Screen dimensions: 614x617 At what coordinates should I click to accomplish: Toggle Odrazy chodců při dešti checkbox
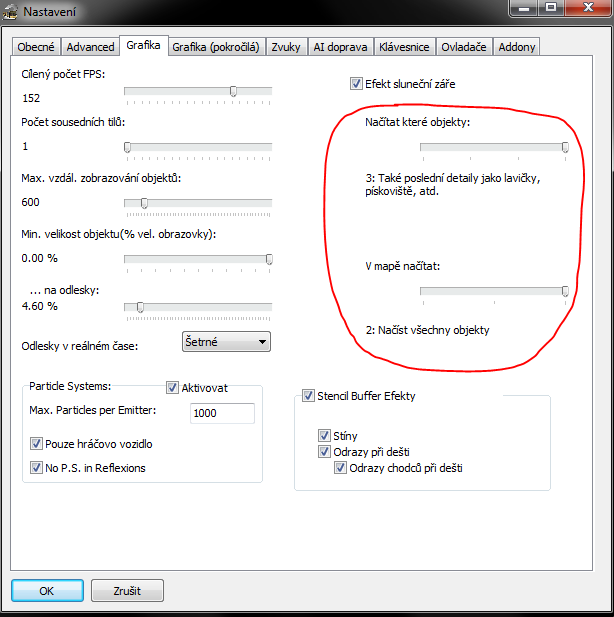point(340,468)
